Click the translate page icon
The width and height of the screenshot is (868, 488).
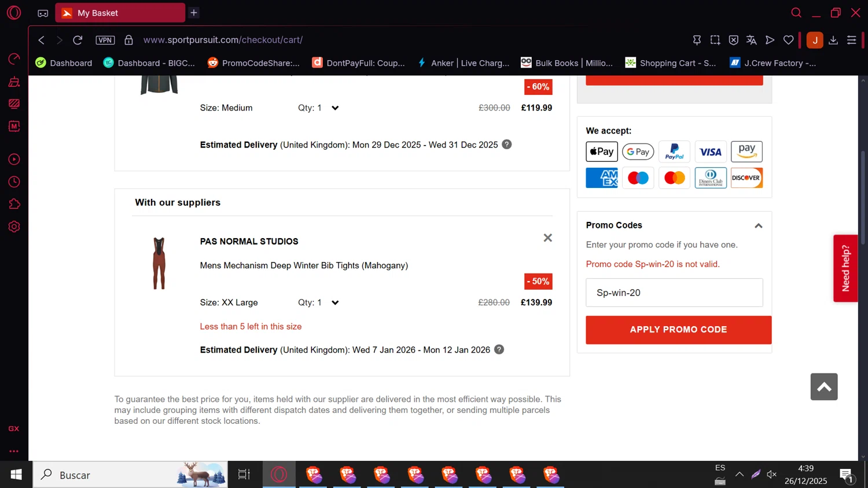752,40
